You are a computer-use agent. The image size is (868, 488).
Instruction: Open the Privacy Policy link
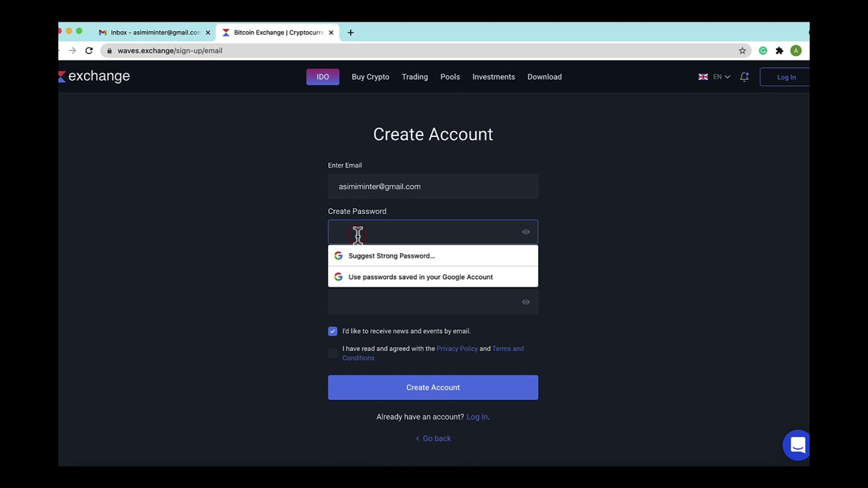[457, 349]
